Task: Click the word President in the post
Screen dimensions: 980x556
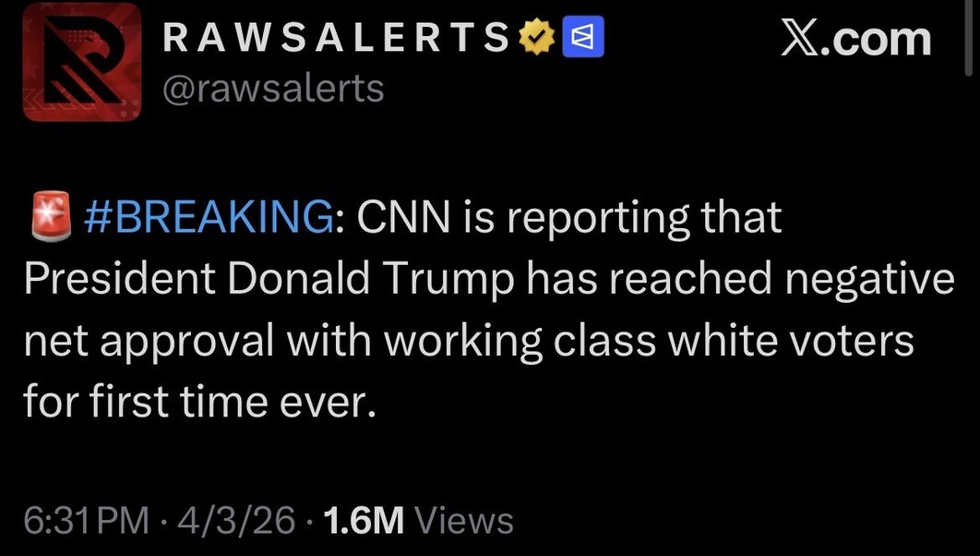Action: point(119,279)
